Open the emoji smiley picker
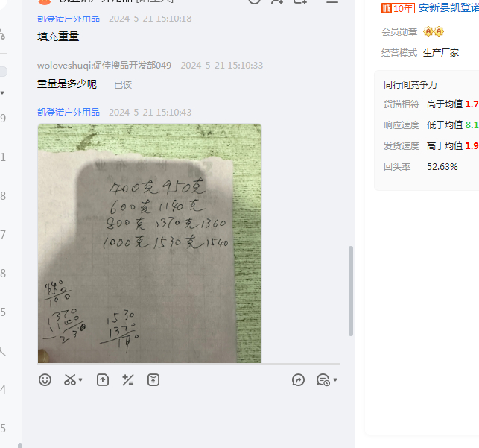 pos(45,380)
